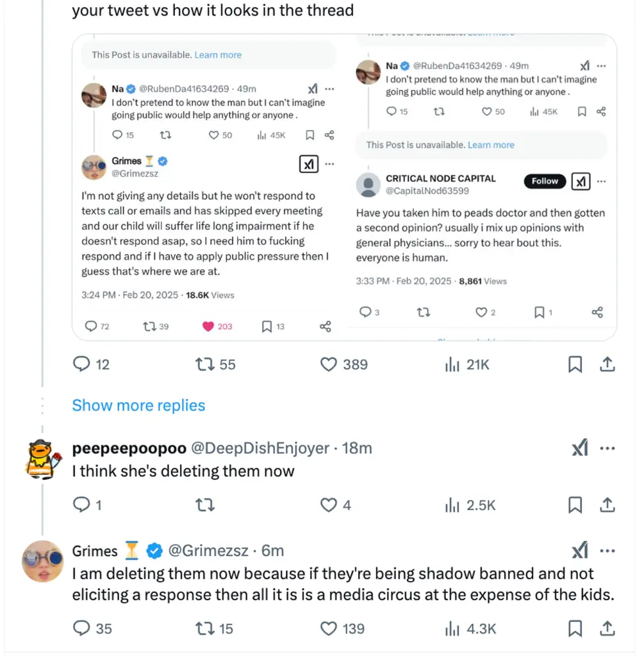The image size is (644, 656).
Task: Expand thread with Show more replies
Action: pyautogui.click(x=138, y=406)
